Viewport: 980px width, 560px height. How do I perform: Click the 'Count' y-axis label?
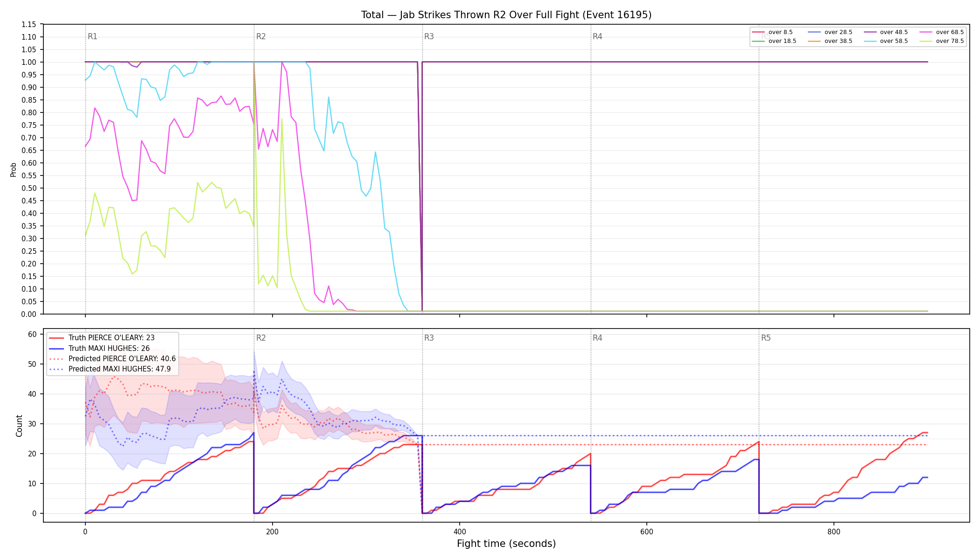(19, 426)
